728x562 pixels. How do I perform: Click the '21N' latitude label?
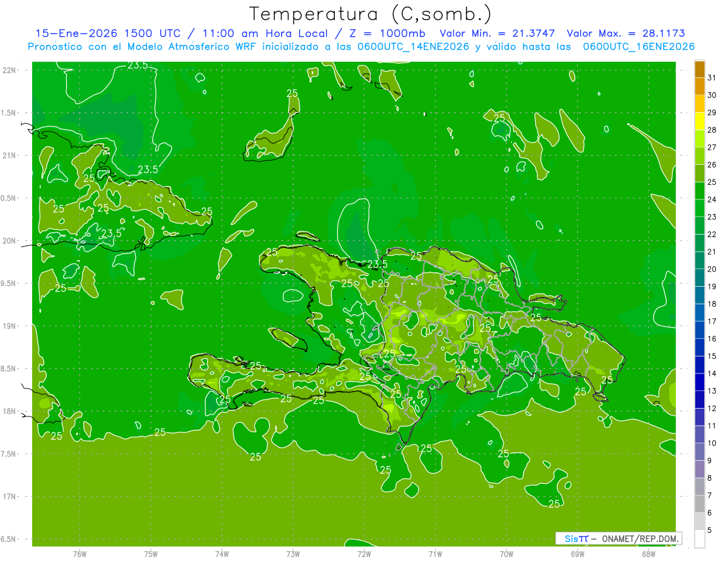[10, 156]
